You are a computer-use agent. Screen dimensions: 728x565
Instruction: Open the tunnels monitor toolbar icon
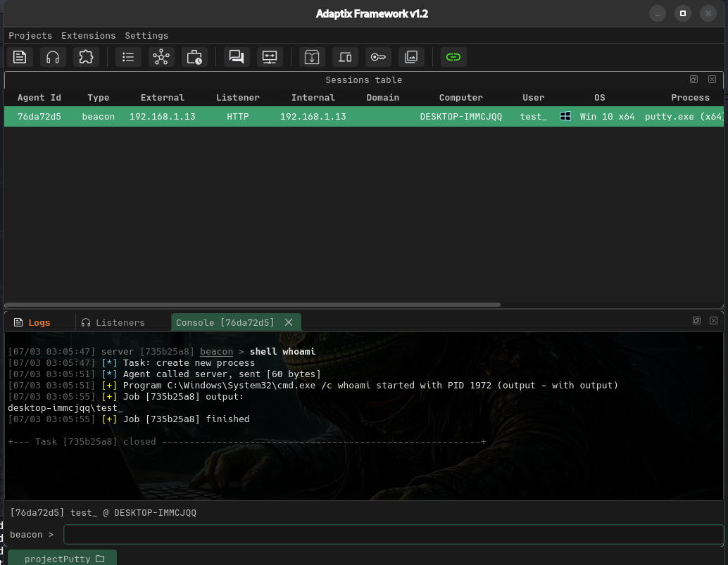(x=270, y=58)
